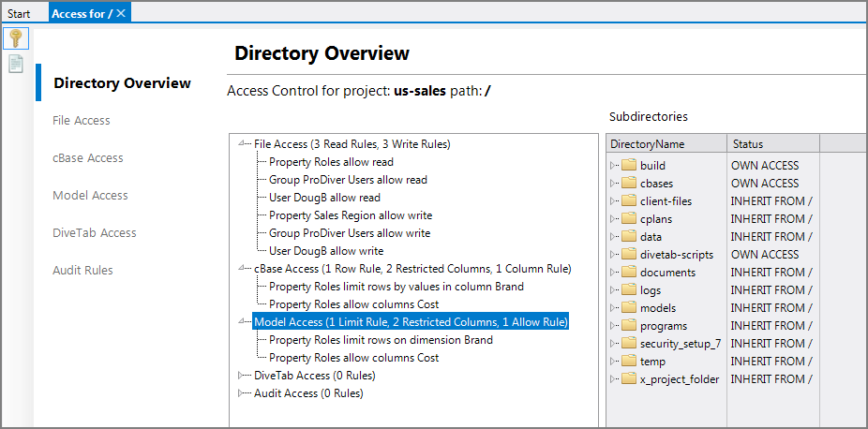Open File Access in side navigation

pos(82,120)
